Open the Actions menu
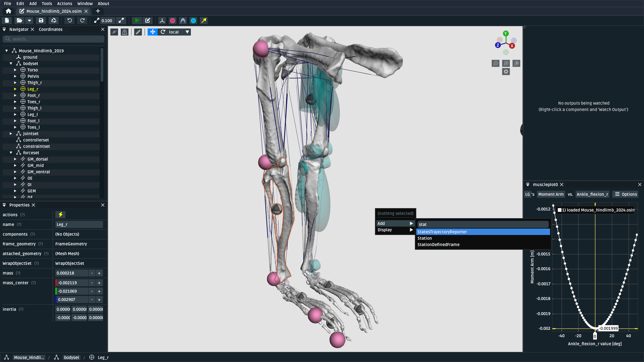The height and width of the screenshot is (362, 644). (x=65, y=4)
